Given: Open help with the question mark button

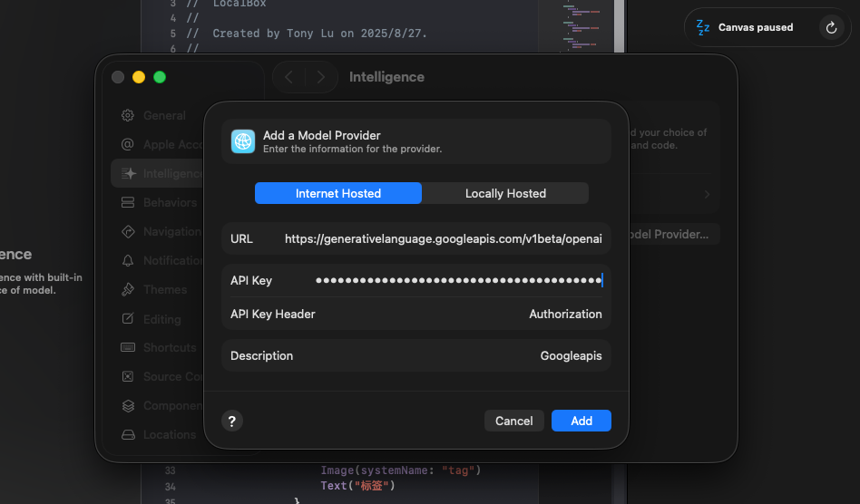Looking at the screenshot, I should 232,421.
